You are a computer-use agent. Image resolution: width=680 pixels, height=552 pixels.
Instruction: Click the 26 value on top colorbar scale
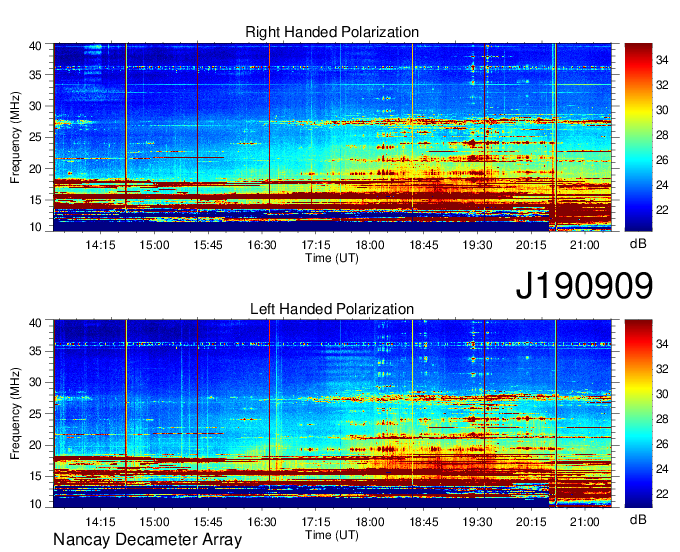tap(662, 160)
